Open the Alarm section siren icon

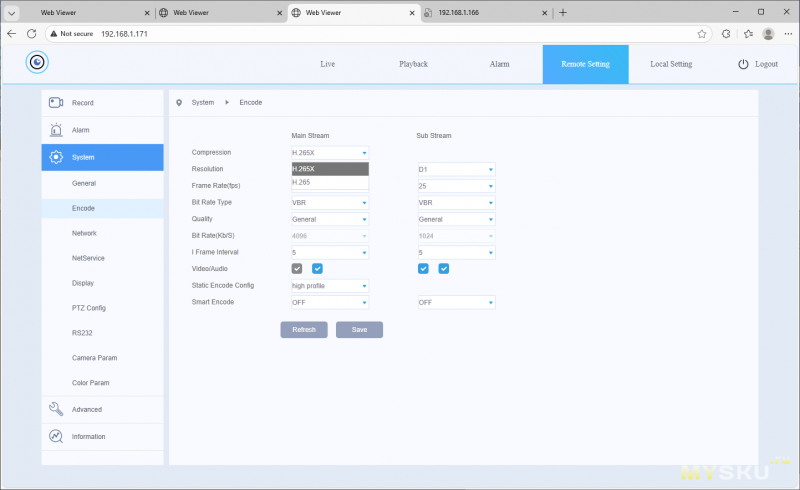pos(56,130)
